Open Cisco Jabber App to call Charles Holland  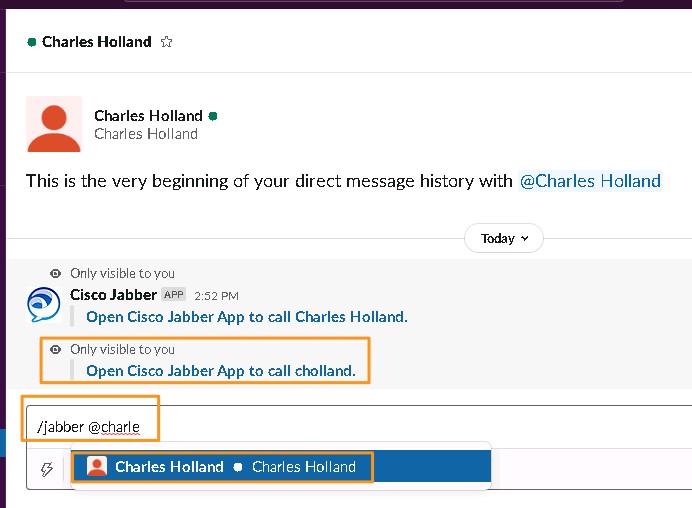(247, 317)
